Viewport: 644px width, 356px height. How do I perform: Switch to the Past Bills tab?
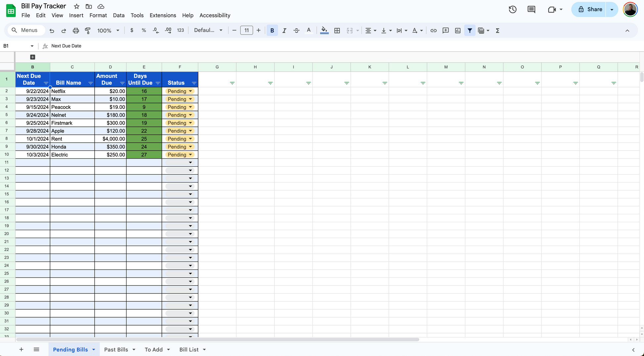(116, 349)
